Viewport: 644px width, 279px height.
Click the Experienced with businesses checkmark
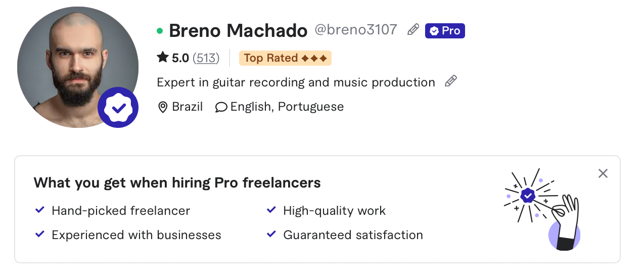click(x=40, y=234)
